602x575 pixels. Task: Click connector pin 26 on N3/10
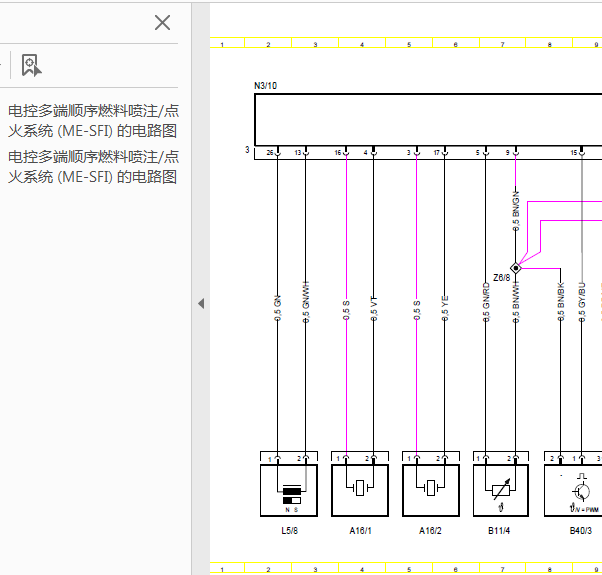tap(270, 152)
